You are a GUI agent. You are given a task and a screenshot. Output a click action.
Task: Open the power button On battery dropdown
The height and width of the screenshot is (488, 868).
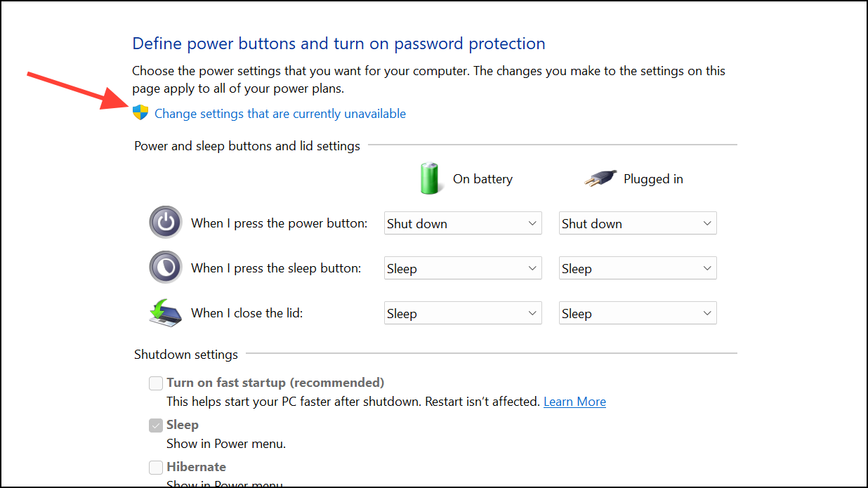[462, 223]
